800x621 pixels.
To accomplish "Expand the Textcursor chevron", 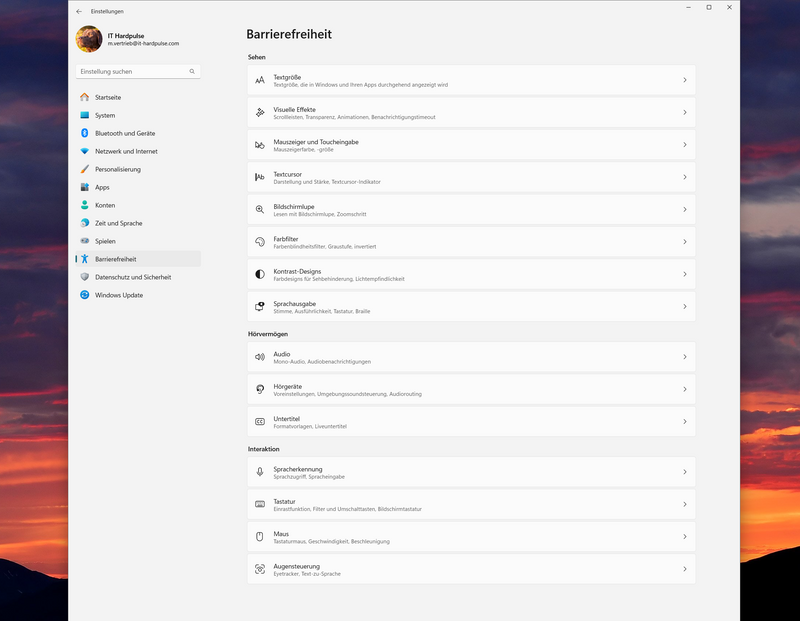I will (x=685, y=177).
